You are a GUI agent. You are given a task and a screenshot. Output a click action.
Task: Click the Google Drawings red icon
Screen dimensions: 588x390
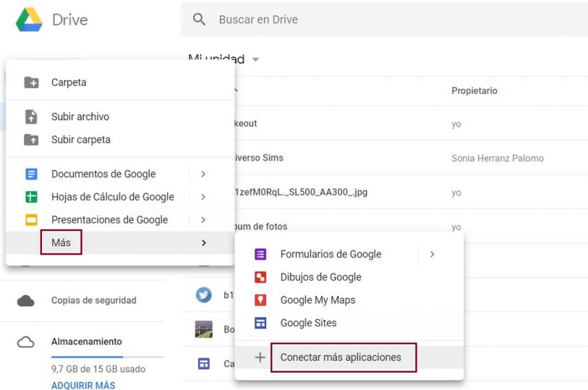click(x=260, y=277)
